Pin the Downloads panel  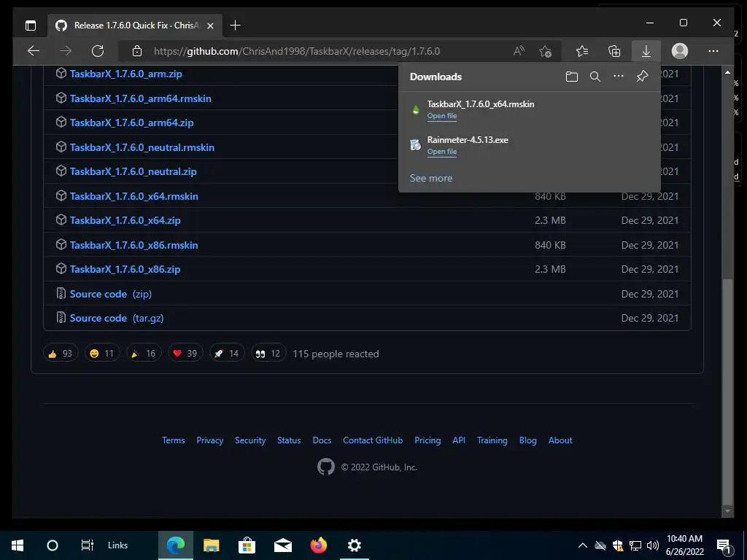coord(642,77)
